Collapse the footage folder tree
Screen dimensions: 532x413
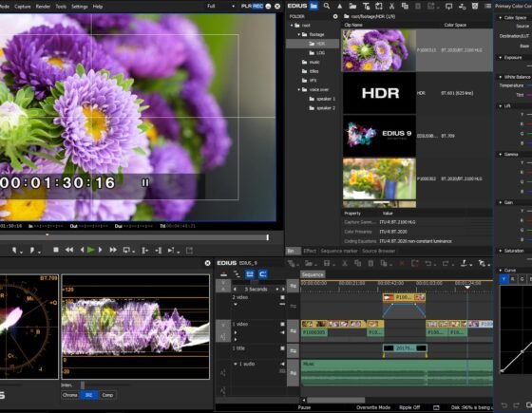click(x=299, y=34)
